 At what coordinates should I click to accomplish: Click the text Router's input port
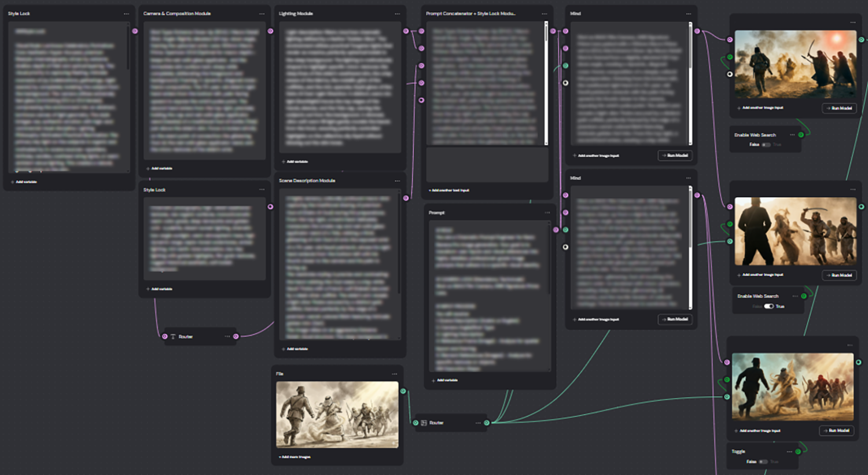point(165,336)
